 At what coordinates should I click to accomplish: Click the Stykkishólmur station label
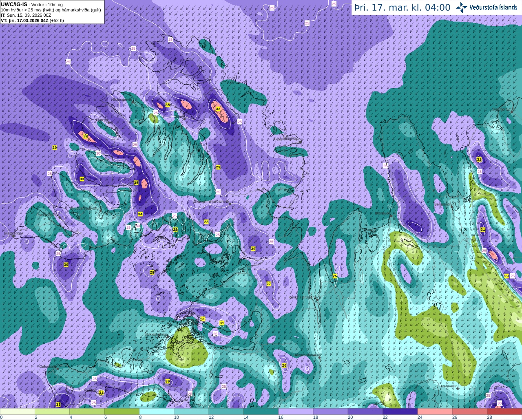(156, 334)
